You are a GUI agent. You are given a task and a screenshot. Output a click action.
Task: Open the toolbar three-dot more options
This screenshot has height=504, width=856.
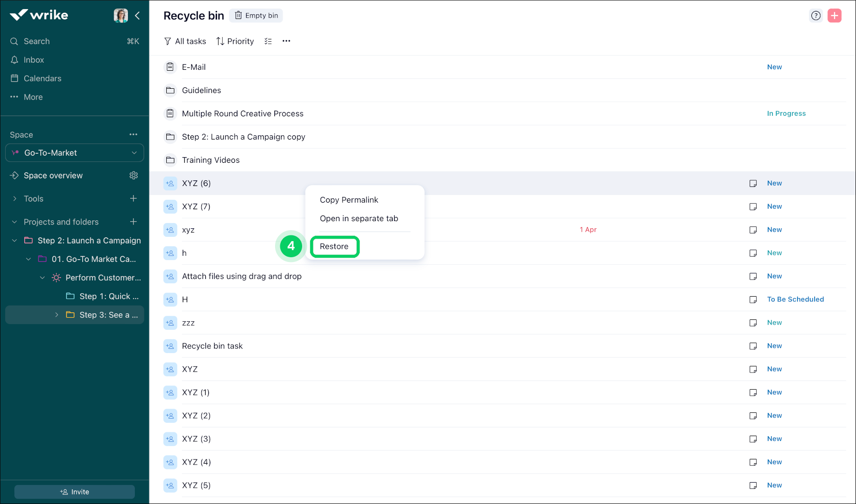286,41
